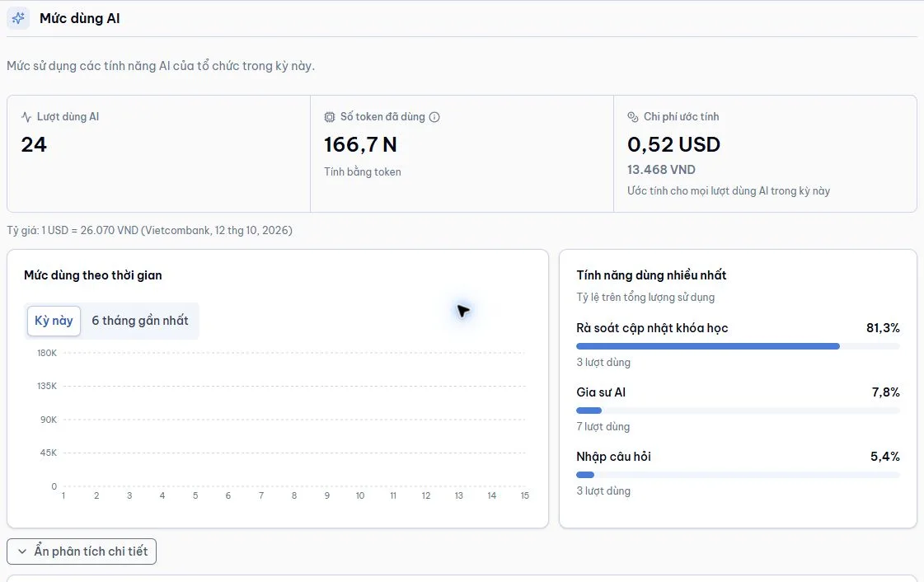Click the Mức dùng theo thời gian chart title
Image resolution: width=924 pixels, height=582 pixels.
(x=93, y=275)
